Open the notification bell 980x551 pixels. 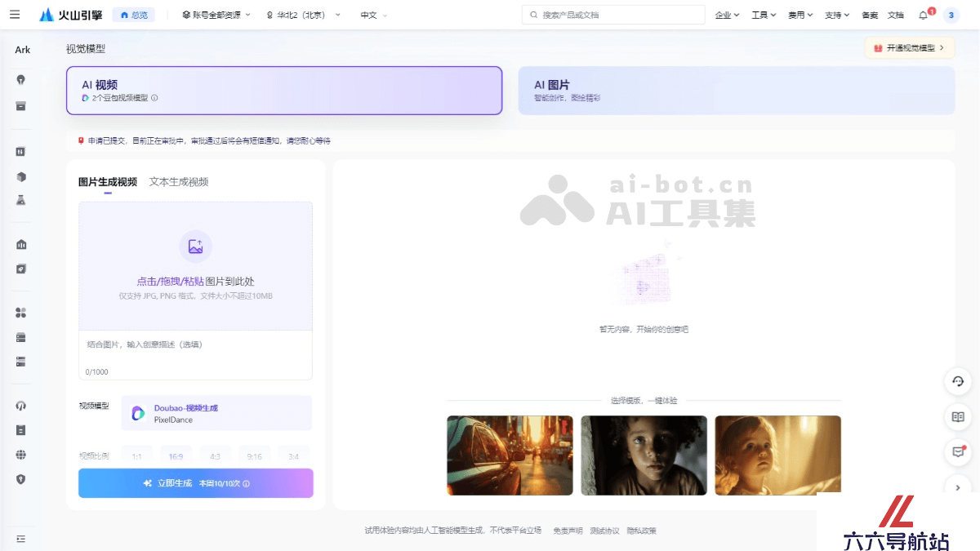click(924, 15)
